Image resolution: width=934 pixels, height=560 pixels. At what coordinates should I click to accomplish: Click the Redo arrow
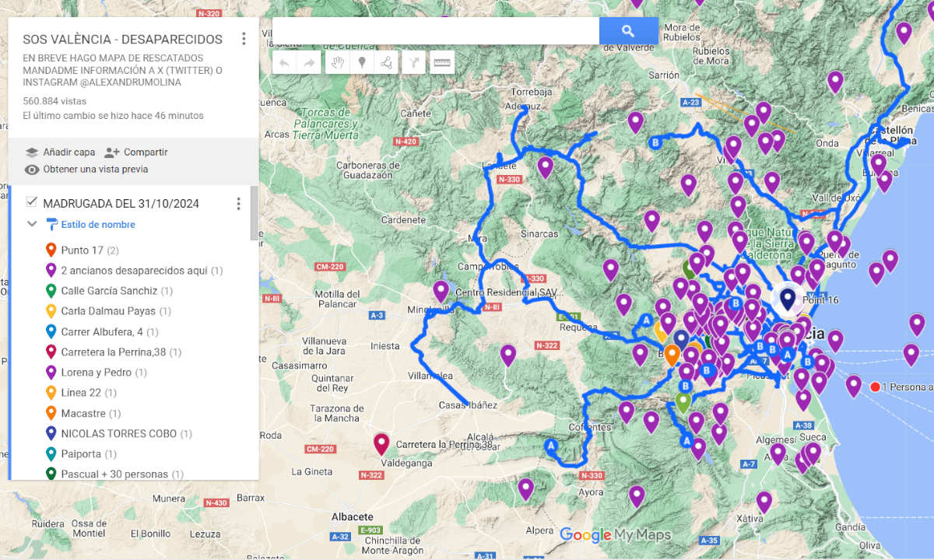[x=310, y=62]
